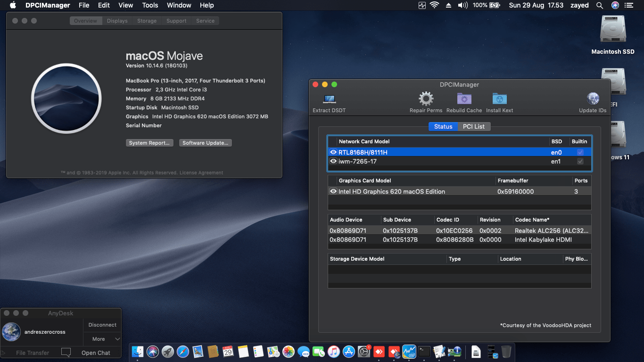
Task: Click Disconnect in the AnyDesk panel
Action: pyautogui.click(x=102, y=325)
